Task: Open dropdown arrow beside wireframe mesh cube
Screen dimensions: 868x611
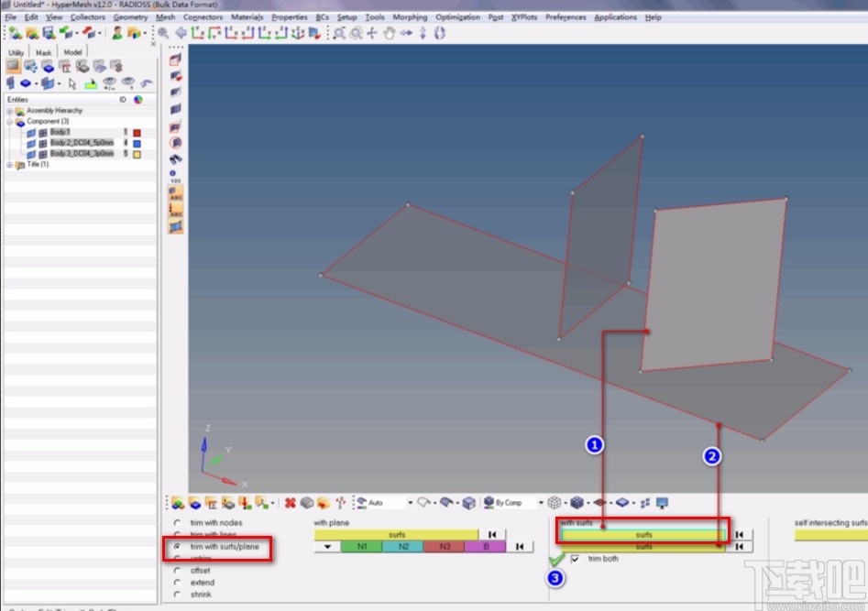Action: click(x=566, y=503)
